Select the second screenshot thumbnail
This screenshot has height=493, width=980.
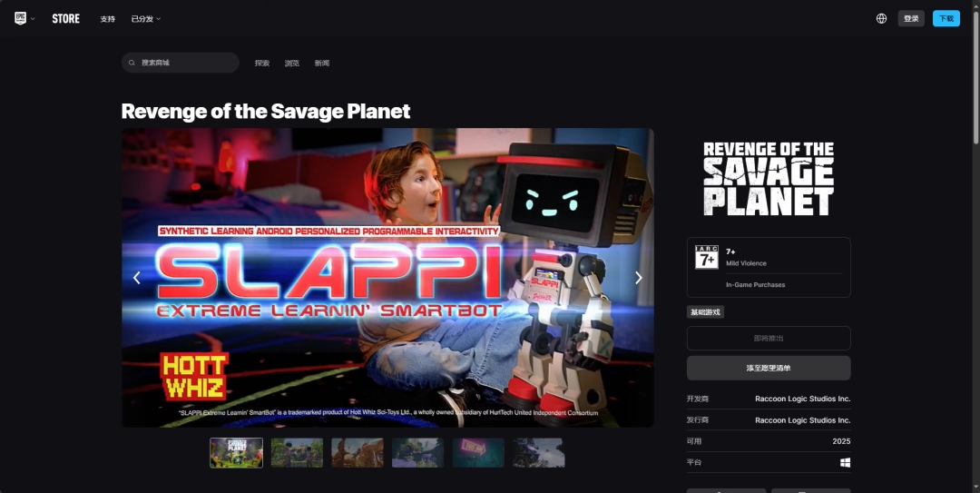(297, 452)
